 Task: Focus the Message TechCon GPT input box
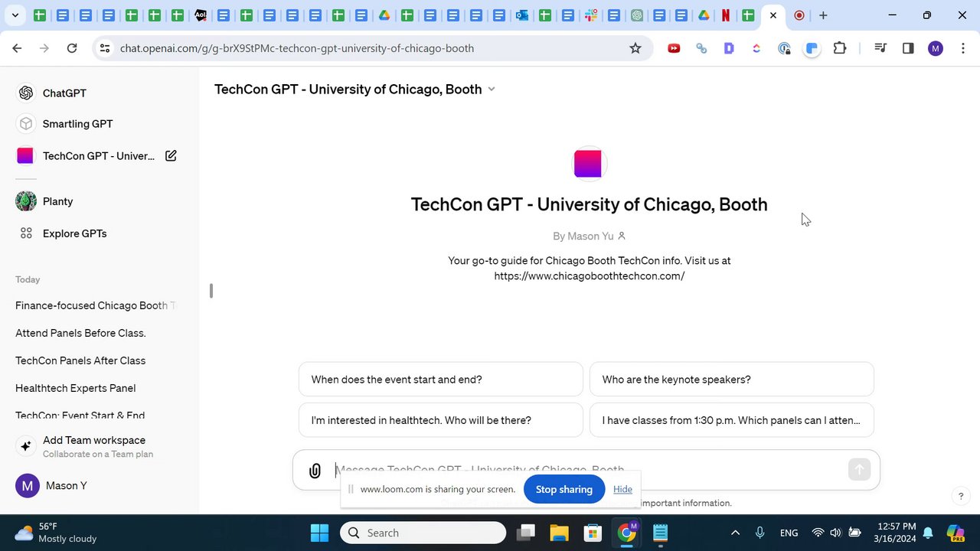[586, 470]
